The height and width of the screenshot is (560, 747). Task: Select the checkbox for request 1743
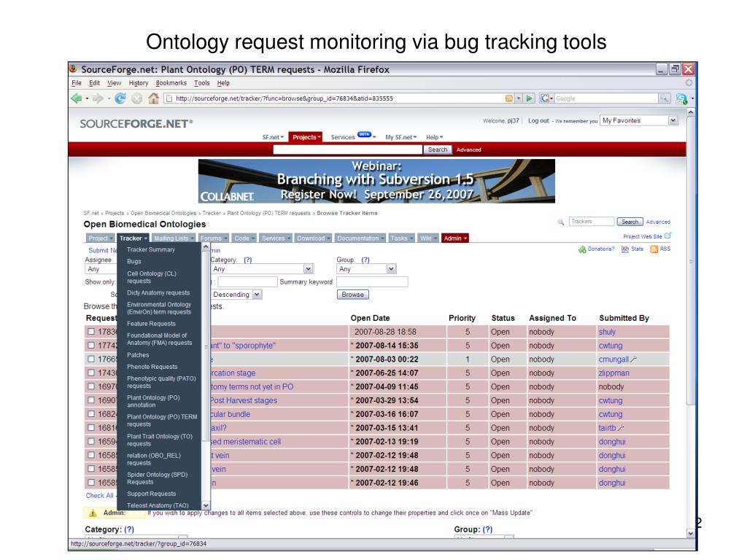(x=91, y=373)
